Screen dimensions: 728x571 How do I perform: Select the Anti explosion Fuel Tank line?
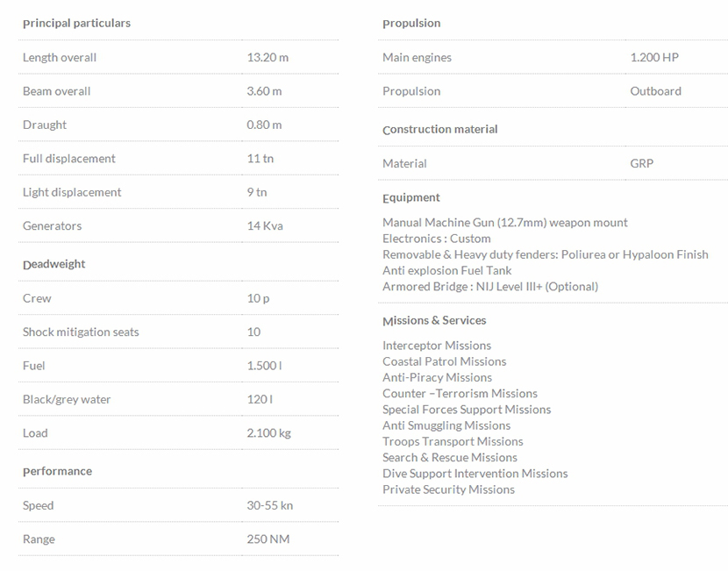click(447, 270)
